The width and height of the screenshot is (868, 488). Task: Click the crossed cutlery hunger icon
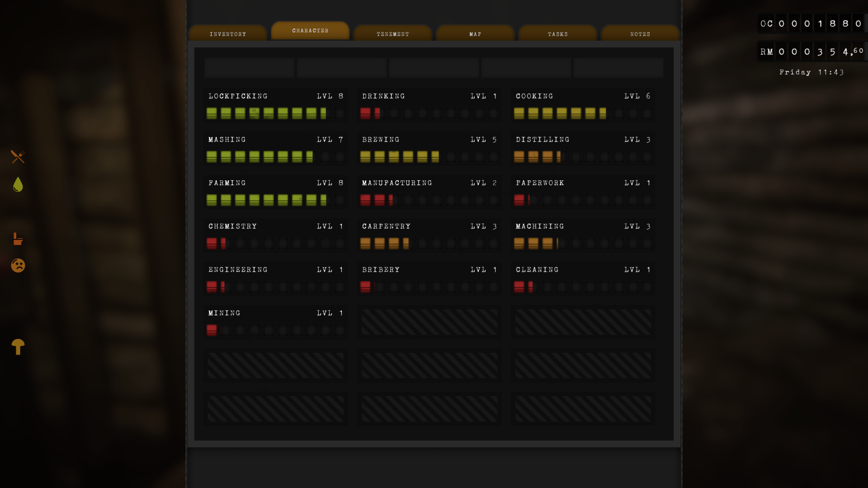pyautogui.click(x=17, y=157)
